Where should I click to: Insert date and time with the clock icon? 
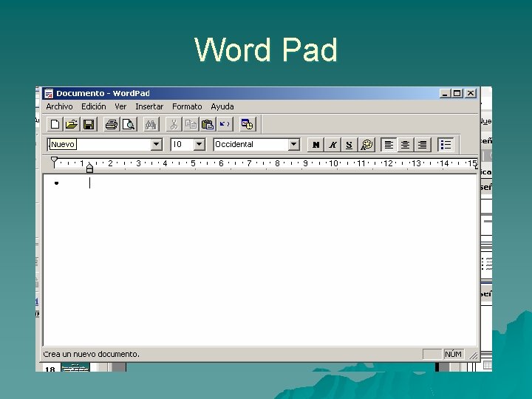click(247, 124)
